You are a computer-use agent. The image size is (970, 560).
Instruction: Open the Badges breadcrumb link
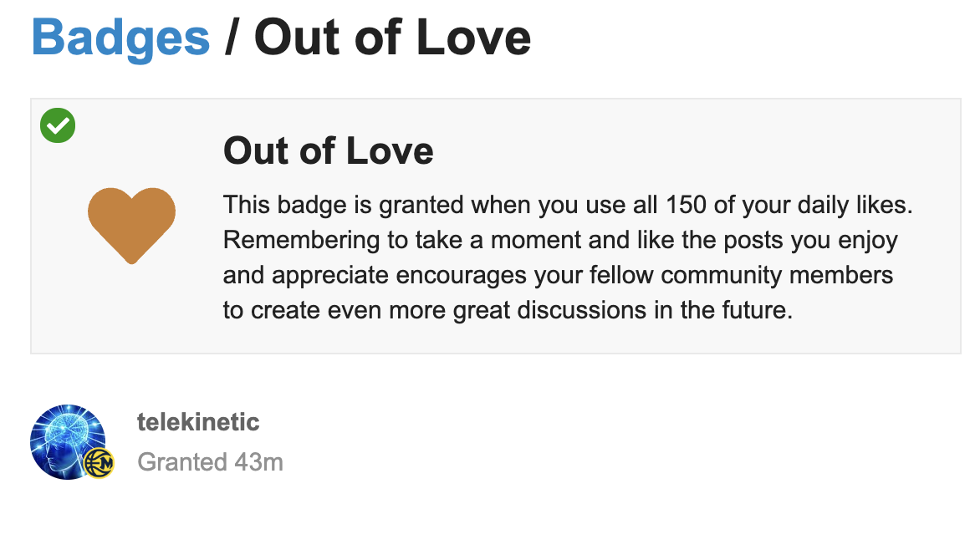tap(120, 38)
